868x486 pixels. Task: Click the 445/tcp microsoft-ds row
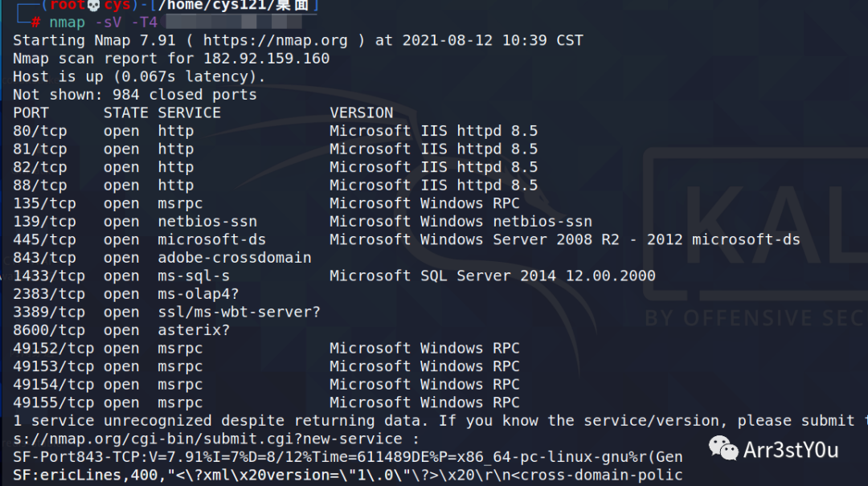click(x=407, y=239)
